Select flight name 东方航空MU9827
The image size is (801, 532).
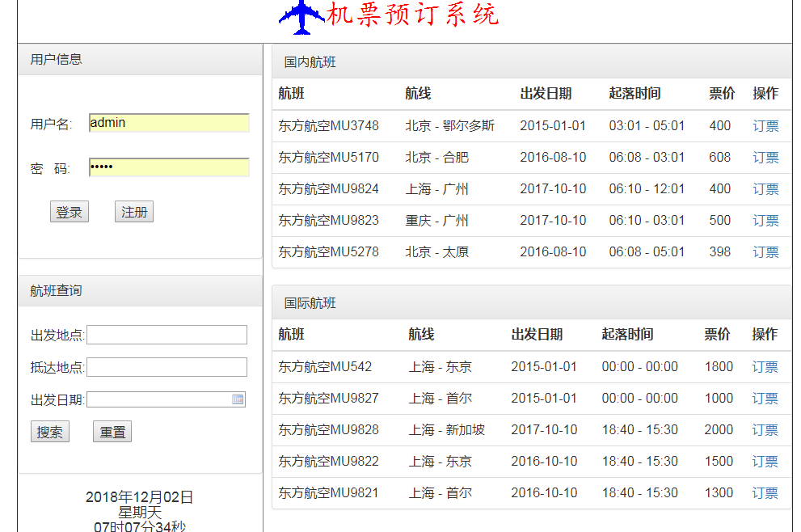(328, 398)
